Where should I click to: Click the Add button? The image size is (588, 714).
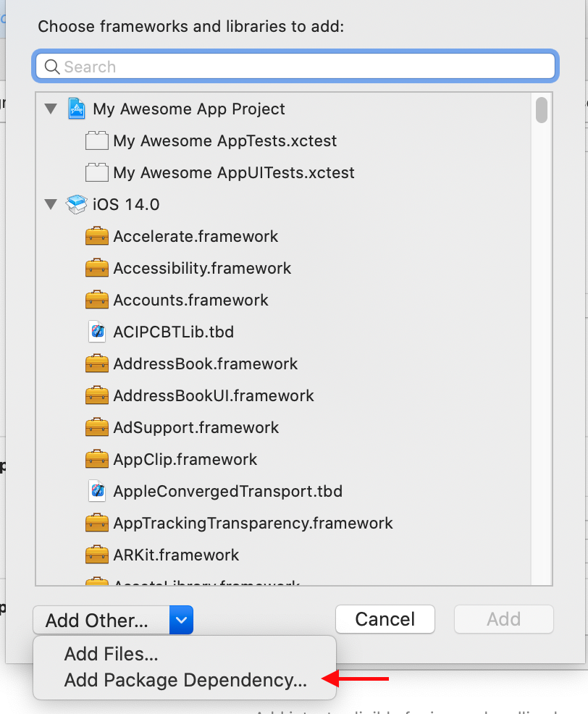504,619
